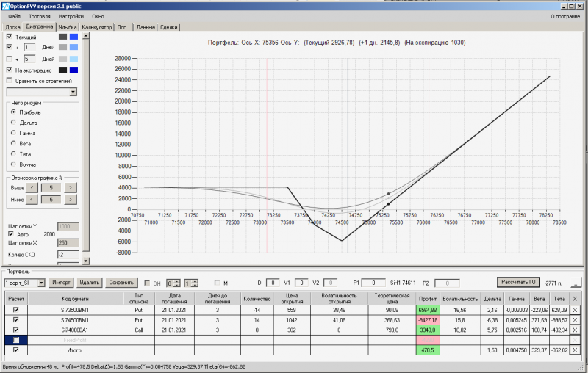
Task: Uncheck Расчет for the Si73500BM1 row
Action: [15, 310]
